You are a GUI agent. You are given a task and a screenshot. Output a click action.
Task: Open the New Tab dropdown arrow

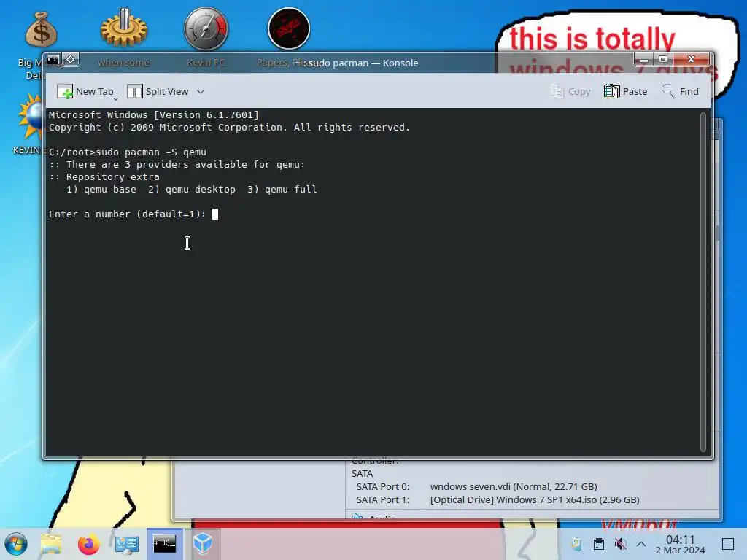click(x=115, y=99)
